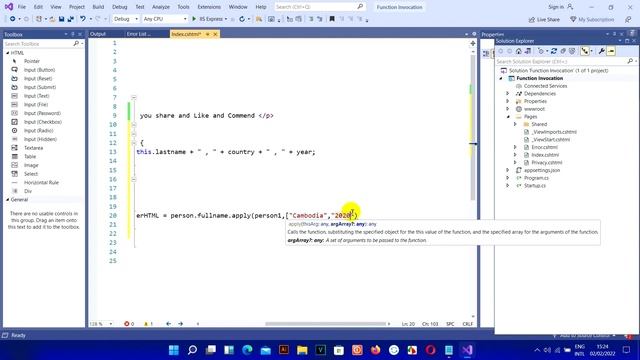
Task: Toggle a bookmark with the toolbar bookmark icon
Action: tap(332, 19)
